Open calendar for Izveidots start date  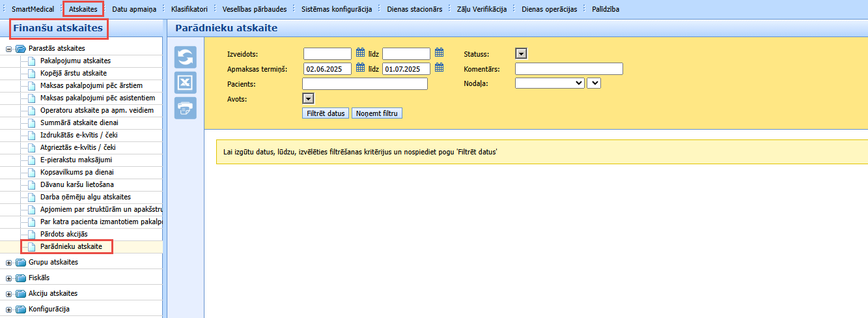pyautogui.click(x=361, y=53)
